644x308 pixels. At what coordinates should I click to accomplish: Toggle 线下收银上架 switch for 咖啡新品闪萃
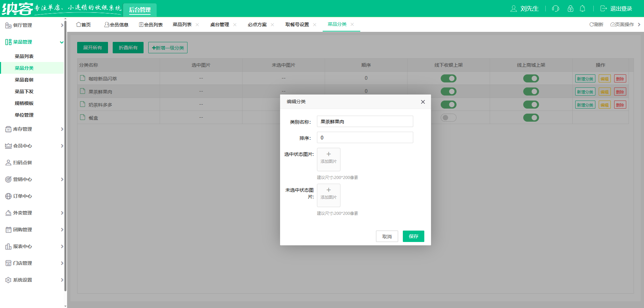[448, 78]
